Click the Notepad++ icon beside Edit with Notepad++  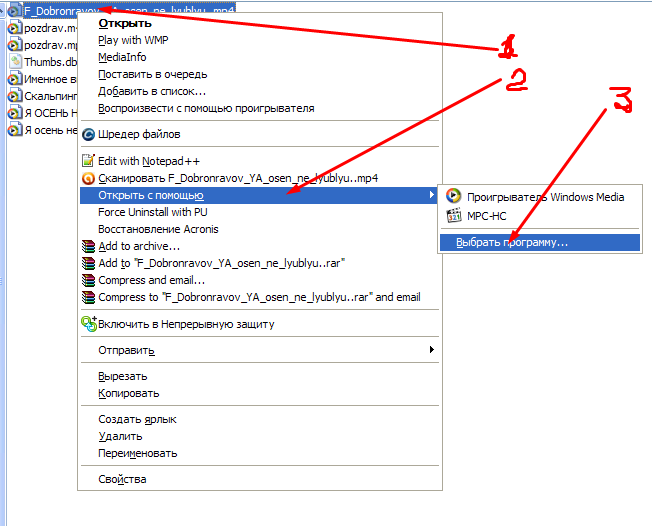click(88, 161)
